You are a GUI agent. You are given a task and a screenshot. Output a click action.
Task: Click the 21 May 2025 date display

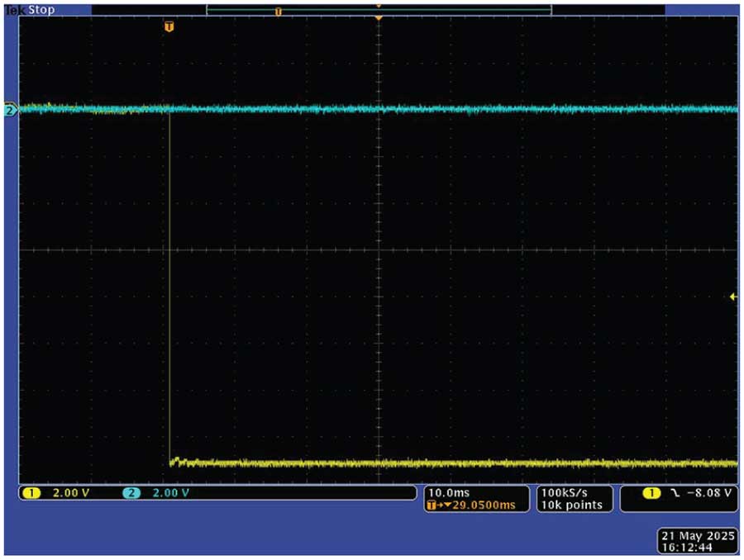point(698,535)
